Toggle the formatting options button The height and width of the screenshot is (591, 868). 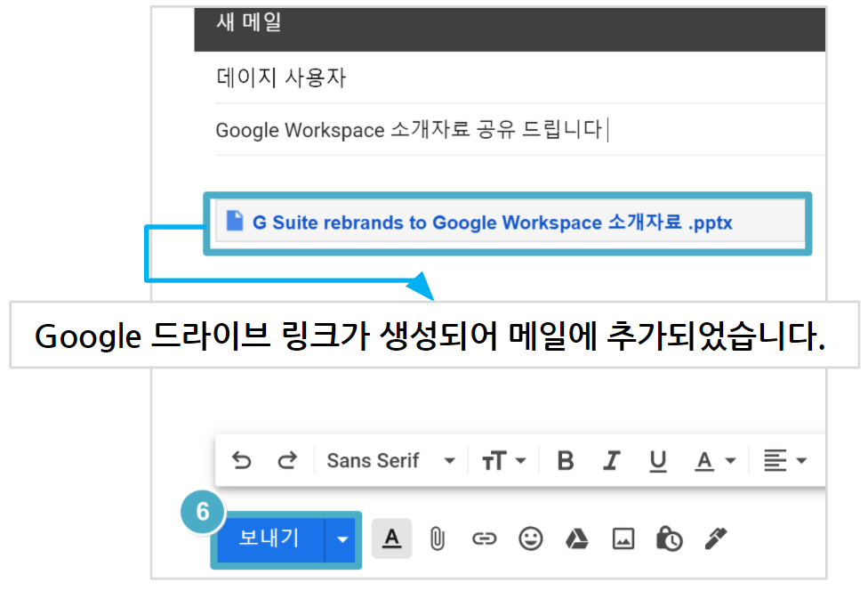pos(391,538)
